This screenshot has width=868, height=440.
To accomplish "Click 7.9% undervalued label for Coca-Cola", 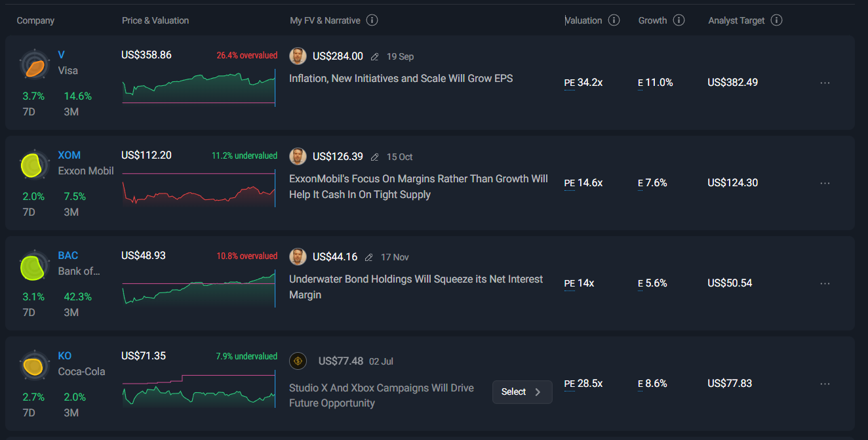I will [247, 357].
